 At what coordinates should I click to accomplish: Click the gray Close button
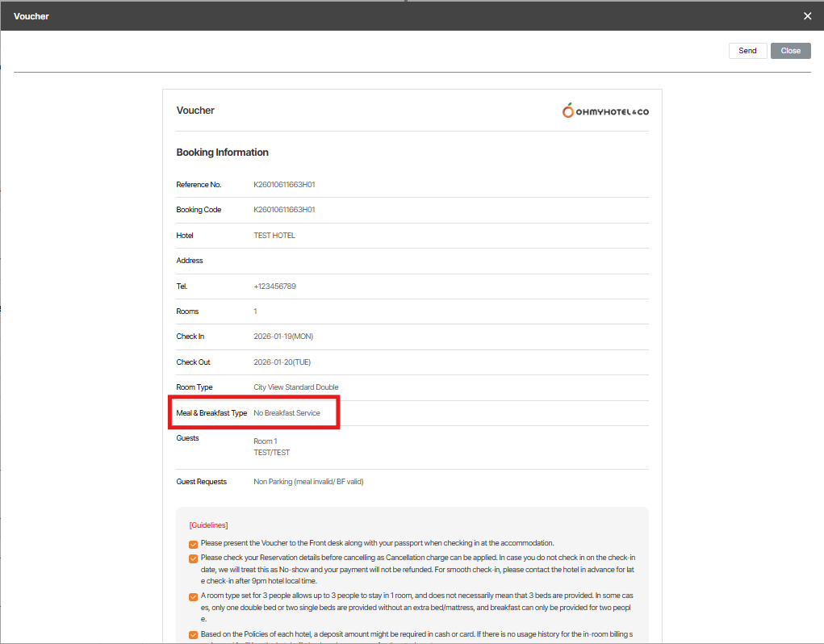click(x=790, y=51)
